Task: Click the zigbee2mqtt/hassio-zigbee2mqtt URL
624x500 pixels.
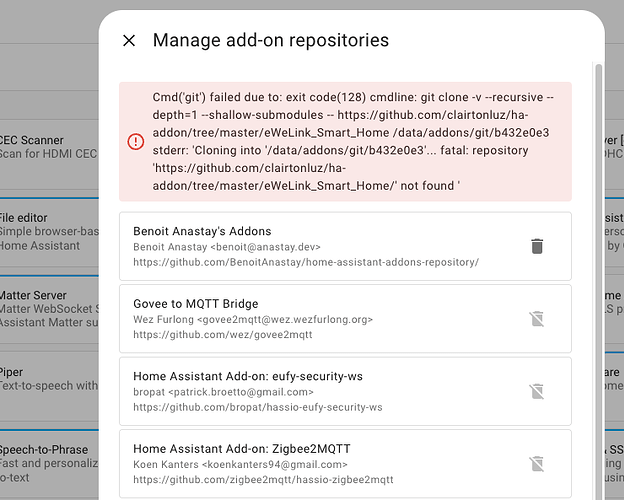Action: pyautogui.click(x=263, y=480)
